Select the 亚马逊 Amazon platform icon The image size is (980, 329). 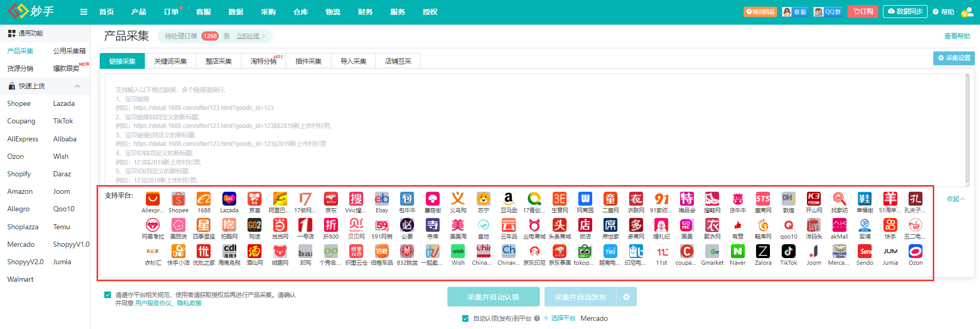(x=508, y=199)
